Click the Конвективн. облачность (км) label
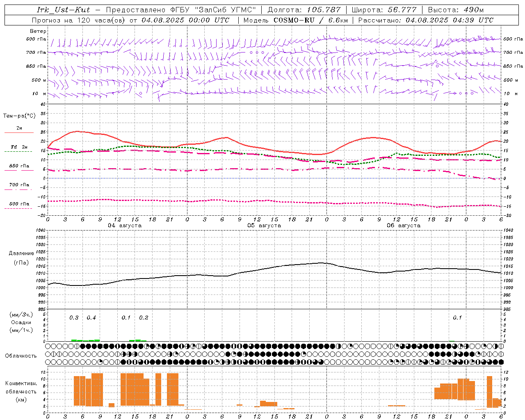Image resolution: width=525 pixels, height=420 pixels. pyautogui.click(x=21, y=391)
